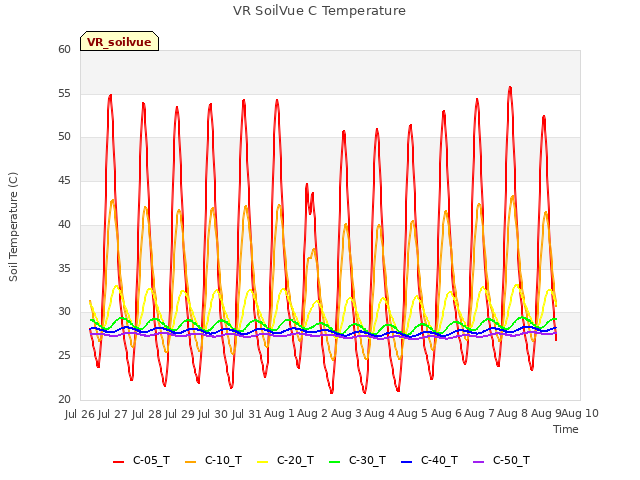Click the y-axis tick label 30
640x480 pixels.
click(x=64, y=312)
